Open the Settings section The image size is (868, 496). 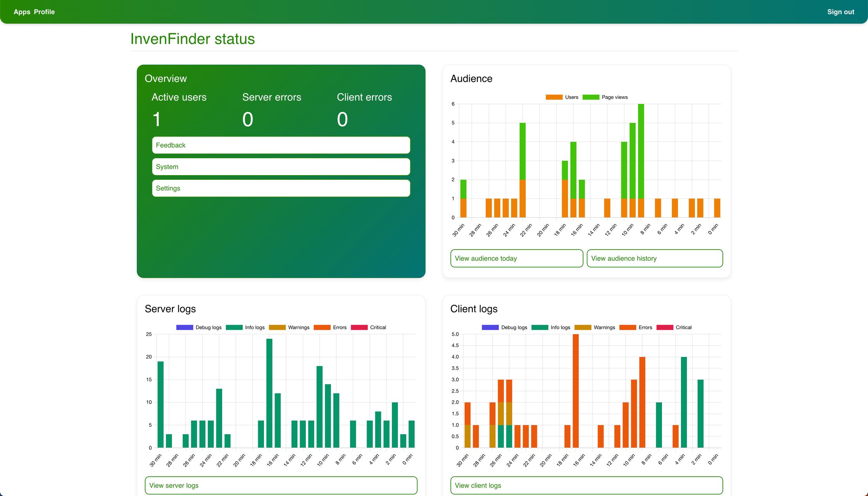pyautogui.click(x=281, y=188)
